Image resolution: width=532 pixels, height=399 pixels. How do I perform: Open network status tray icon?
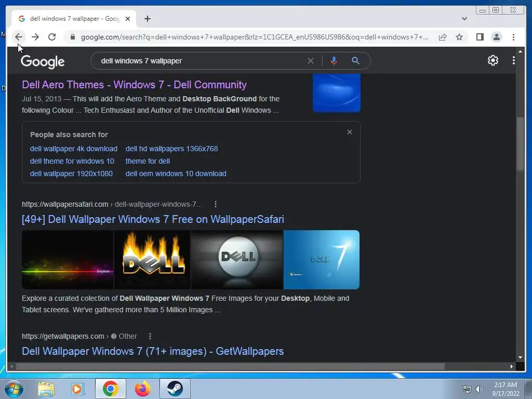pos(467,389)
